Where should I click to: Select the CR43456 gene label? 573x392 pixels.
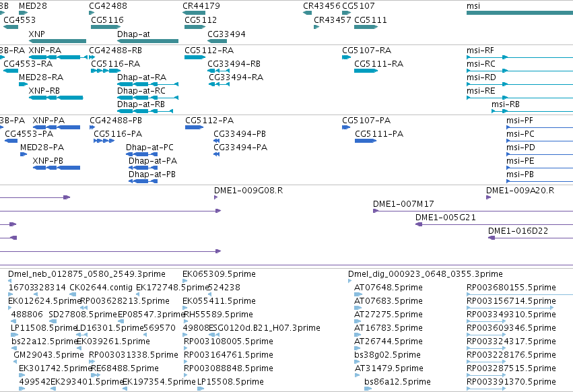(x=322, y=6)
